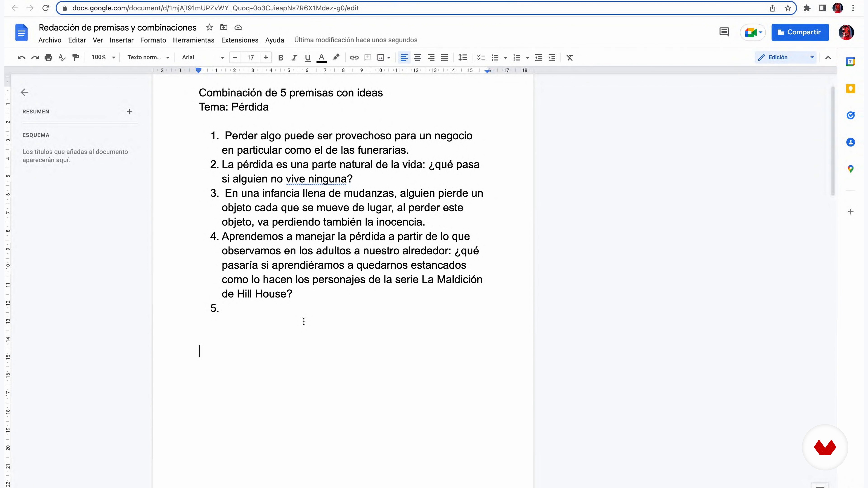
Task: Open the Extensiones menu
Action: 240,40
